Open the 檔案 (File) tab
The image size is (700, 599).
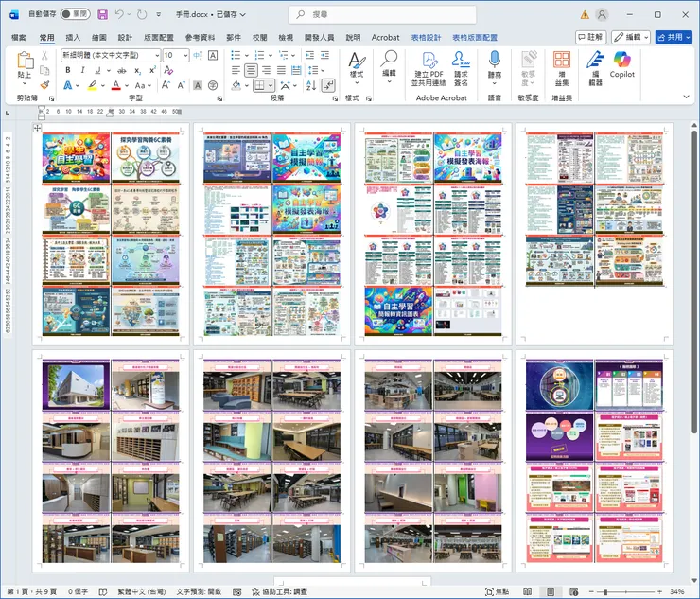pos(19,38)
